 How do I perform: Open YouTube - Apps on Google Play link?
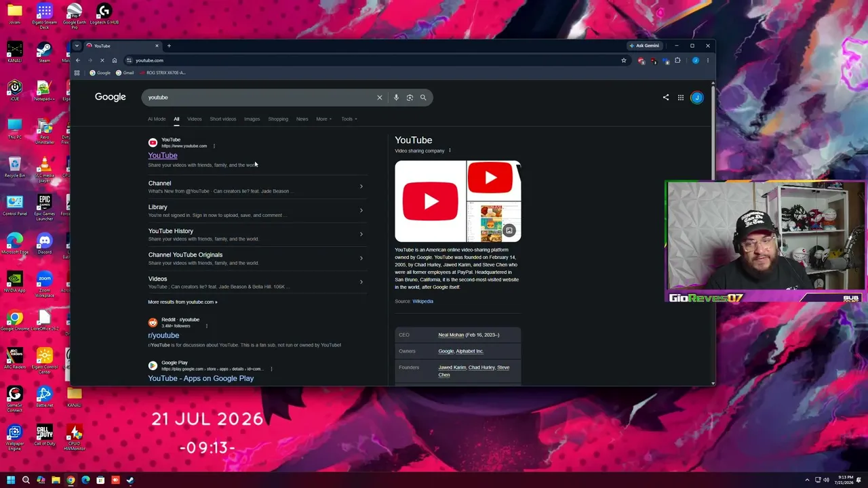(x=201, y=378)
